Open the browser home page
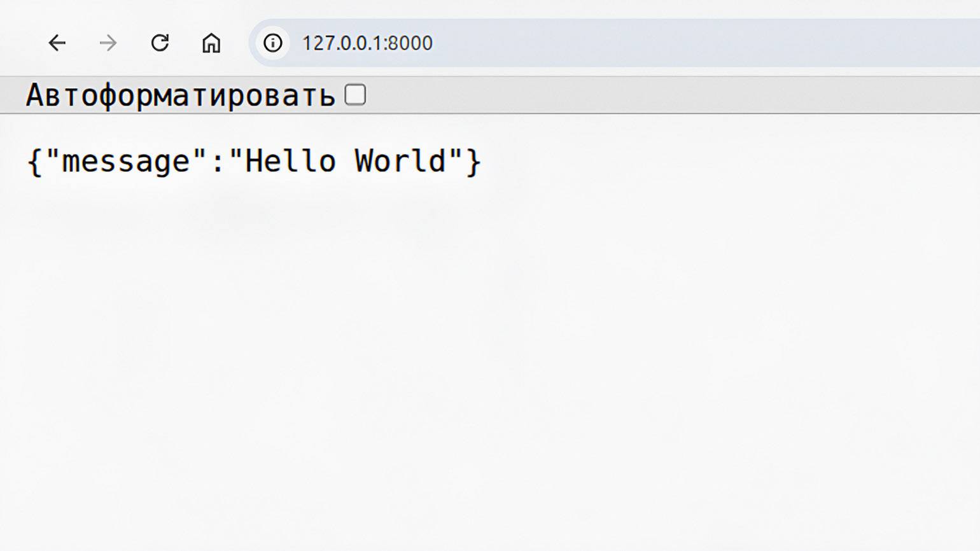The image size is (980, 551). point(211,43)
